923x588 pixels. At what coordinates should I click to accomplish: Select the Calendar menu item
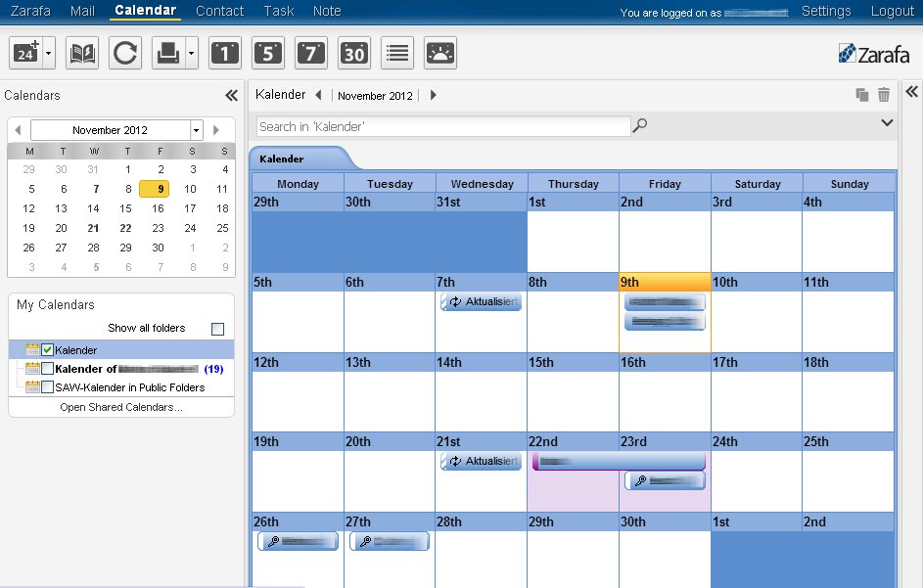(146, 11)
